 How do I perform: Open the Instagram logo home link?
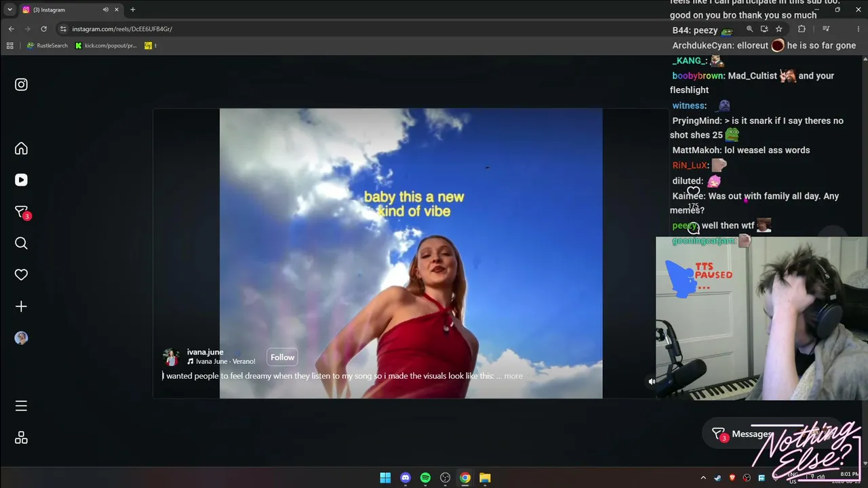point(21,85)
